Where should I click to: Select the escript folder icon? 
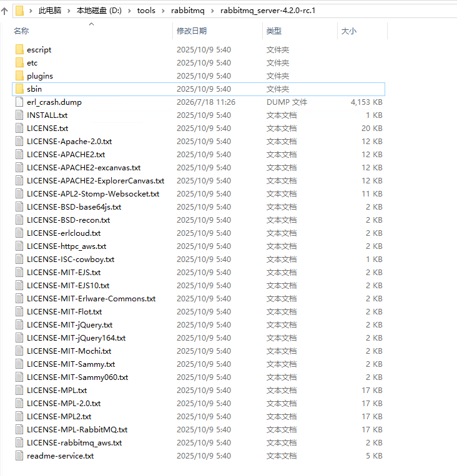19,49
